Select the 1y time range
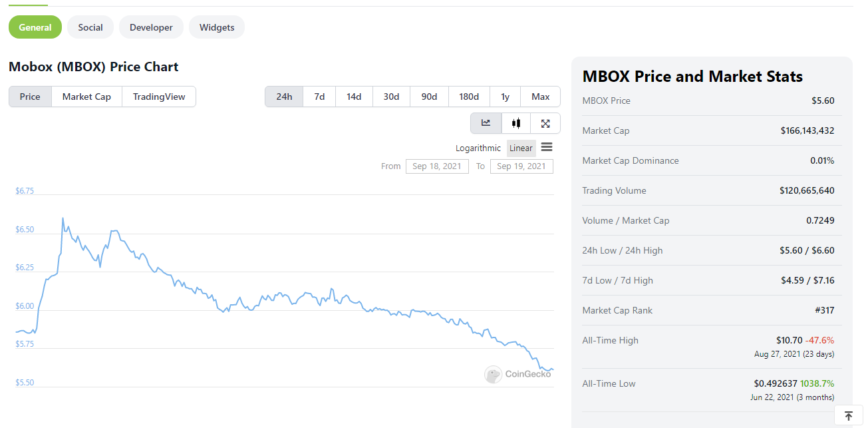Viewport: 868px width, 428px height. point(506,97)
